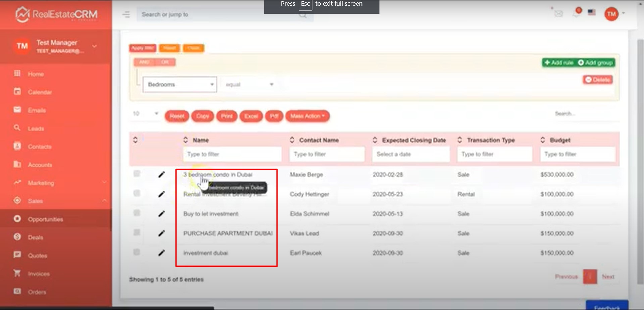The image size is (644, 310).
Task: Open the notifications bell icon
Action: [x=577, y=13]
